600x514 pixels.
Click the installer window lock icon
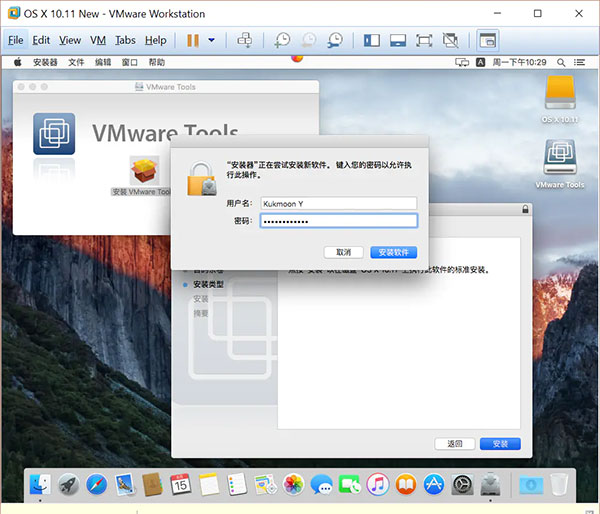(x=525, y=209)
